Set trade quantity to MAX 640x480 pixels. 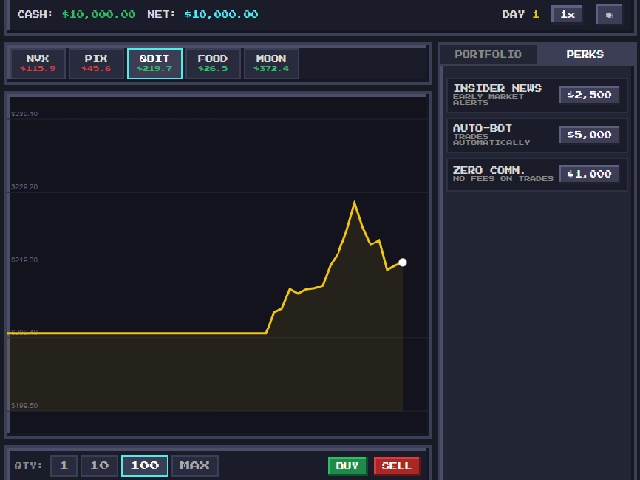point(195,465)
